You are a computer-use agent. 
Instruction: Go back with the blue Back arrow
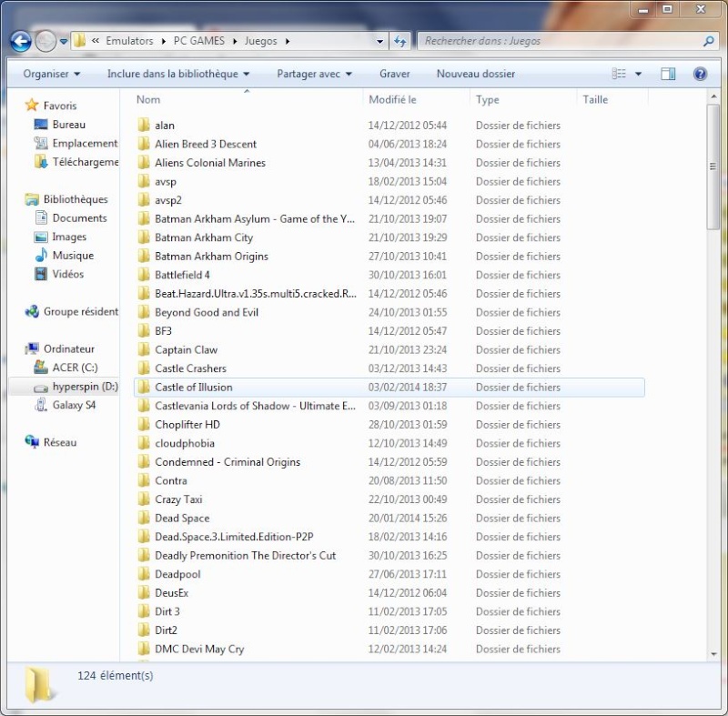(20, 41)
